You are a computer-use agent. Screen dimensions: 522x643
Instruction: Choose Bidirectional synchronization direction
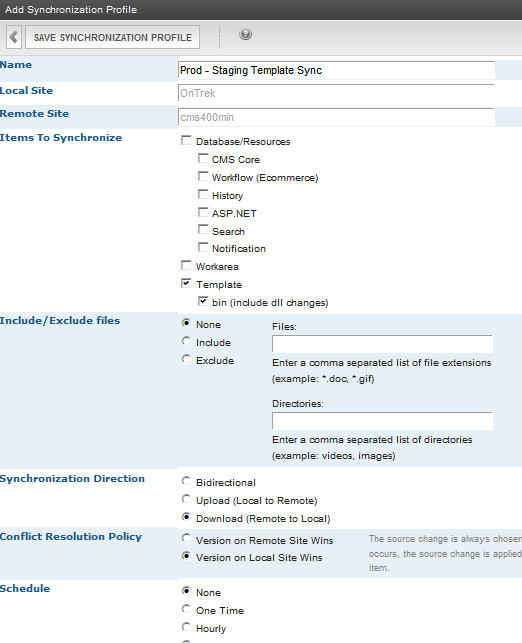(x=186, y=481)
